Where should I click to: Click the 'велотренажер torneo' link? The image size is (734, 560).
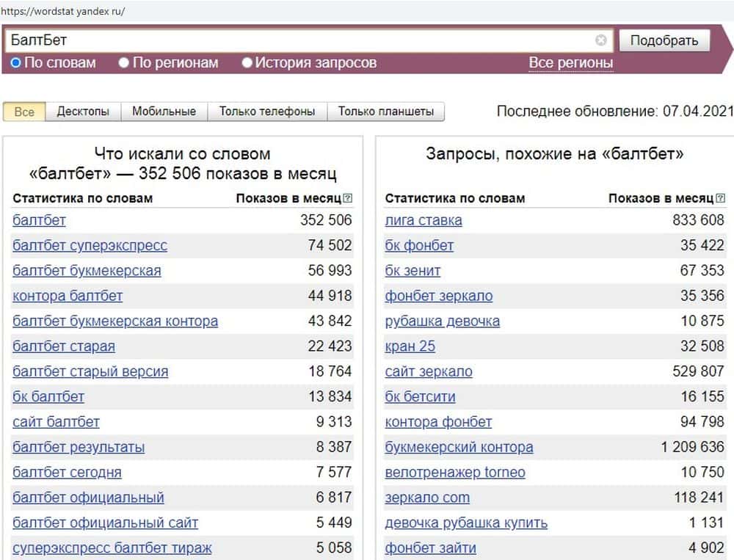pyautogui.click(x=455, y=473)
